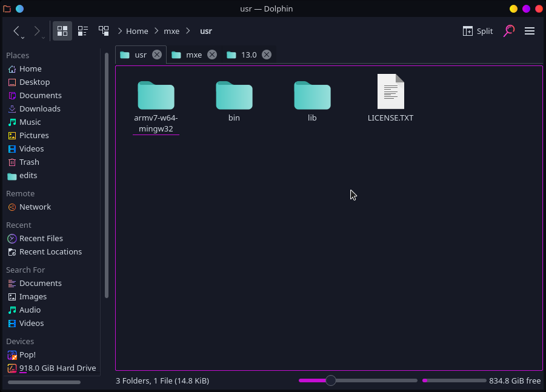Close the mxe tab
The height and width of the screenshot is (392, 546).
coord(212,55)
